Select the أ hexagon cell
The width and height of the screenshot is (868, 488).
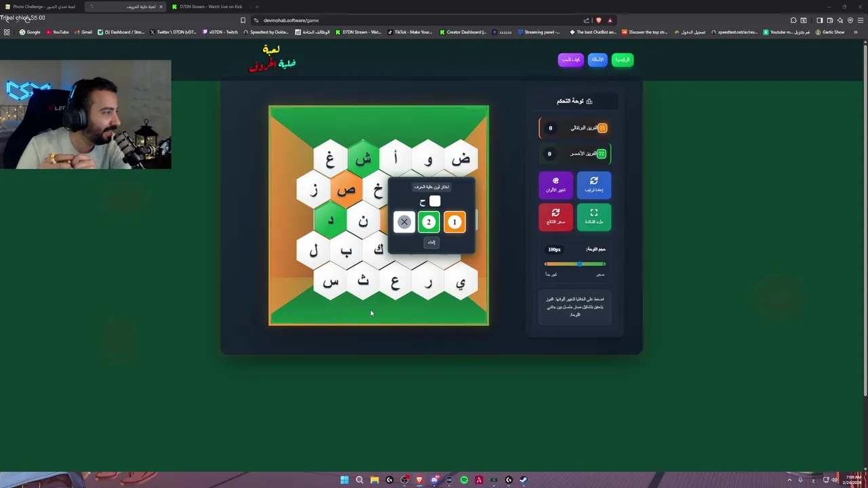tap(395, 159)
